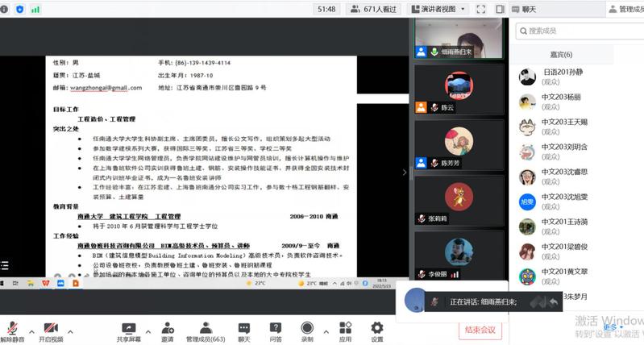Open the 聊天 chat icon in bottom toolbar
644x345 pixels.
(244, 328)
